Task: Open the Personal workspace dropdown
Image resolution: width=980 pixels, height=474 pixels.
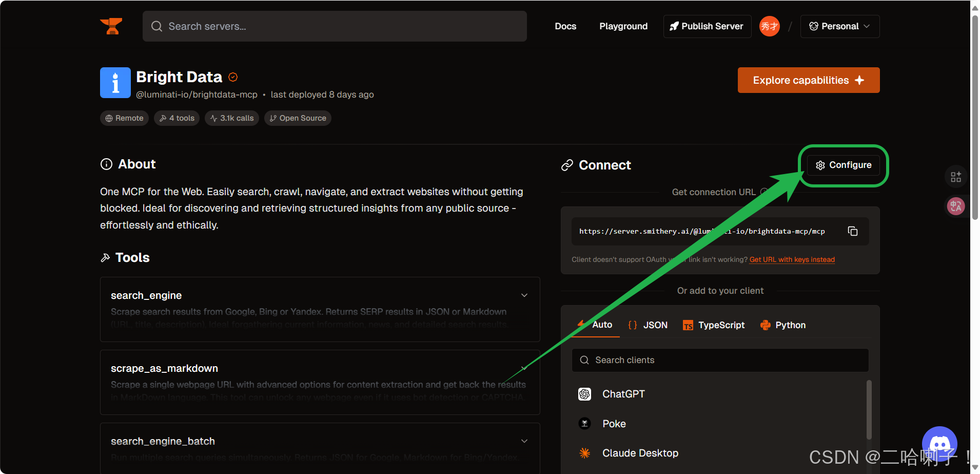Action: coord(840,26)
